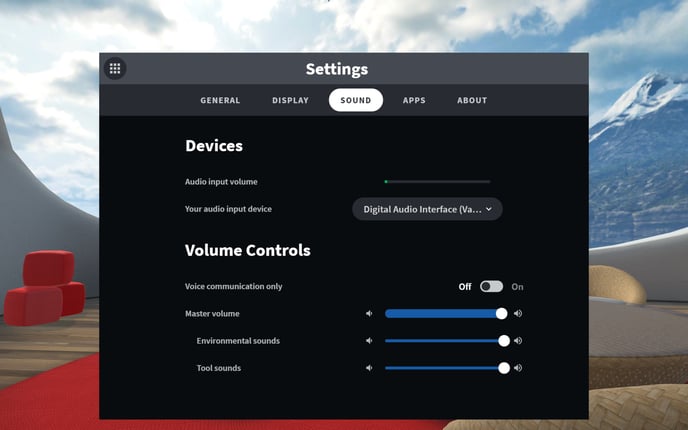Viewport: 688px width, 430px height.
Task: Click low-volume speaker icon for Master volume
Action: pyautogui.click(x=369, y=314)
